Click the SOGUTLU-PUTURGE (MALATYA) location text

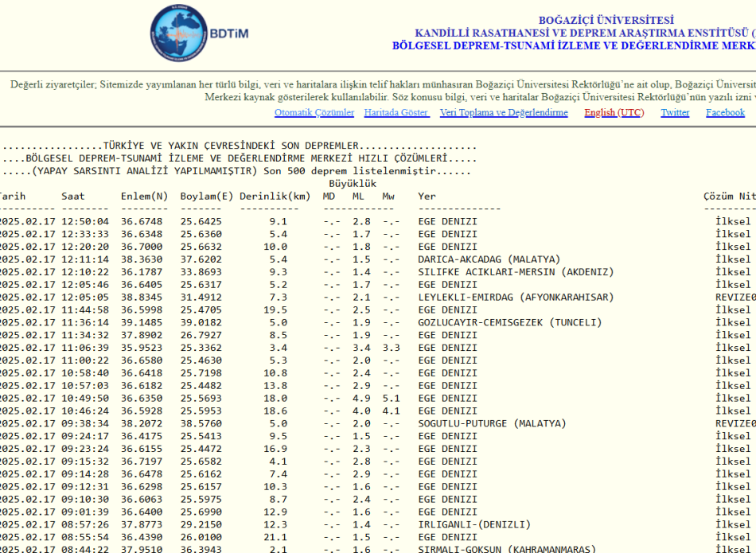pyautogui.click(x=492, y=423)
